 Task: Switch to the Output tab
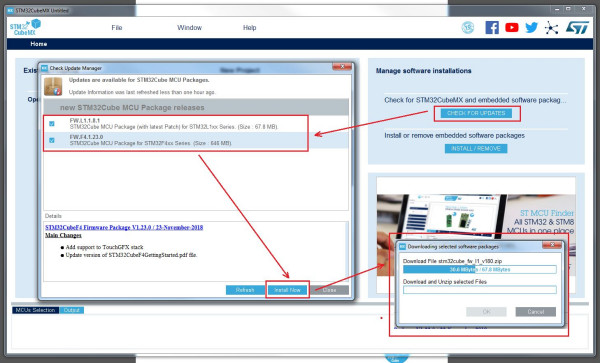click(72, 310)
